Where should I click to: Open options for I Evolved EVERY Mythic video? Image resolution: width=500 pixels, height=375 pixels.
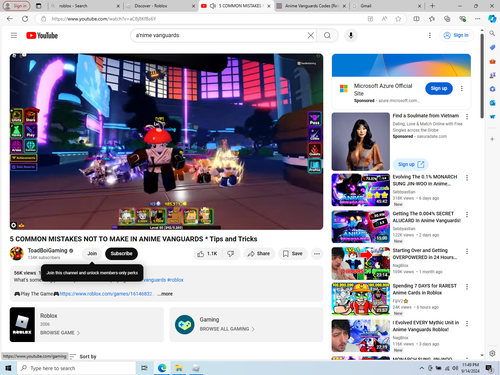(467, 323)
